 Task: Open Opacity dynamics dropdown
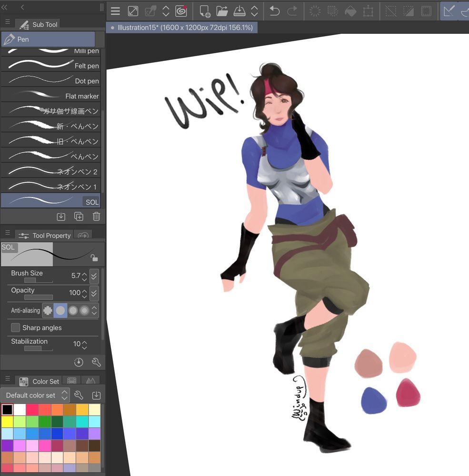click(x=94, y=293)
